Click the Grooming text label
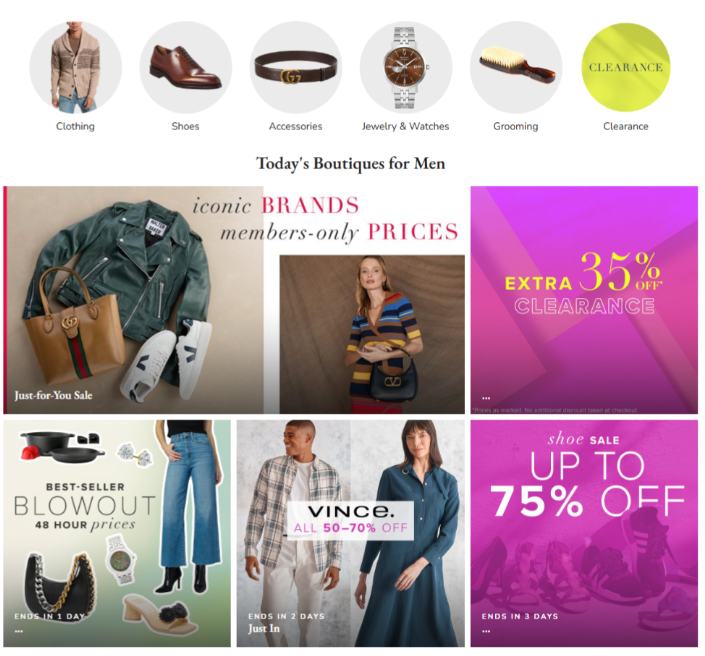The width and height of the screenshot is (705, 656). (516, 126)
